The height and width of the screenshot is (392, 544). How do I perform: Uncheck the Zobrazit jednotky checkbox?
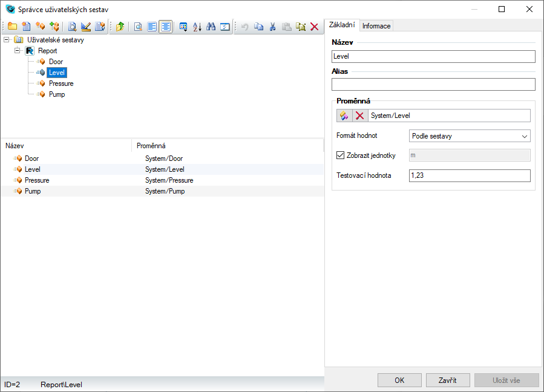point(340,155)
